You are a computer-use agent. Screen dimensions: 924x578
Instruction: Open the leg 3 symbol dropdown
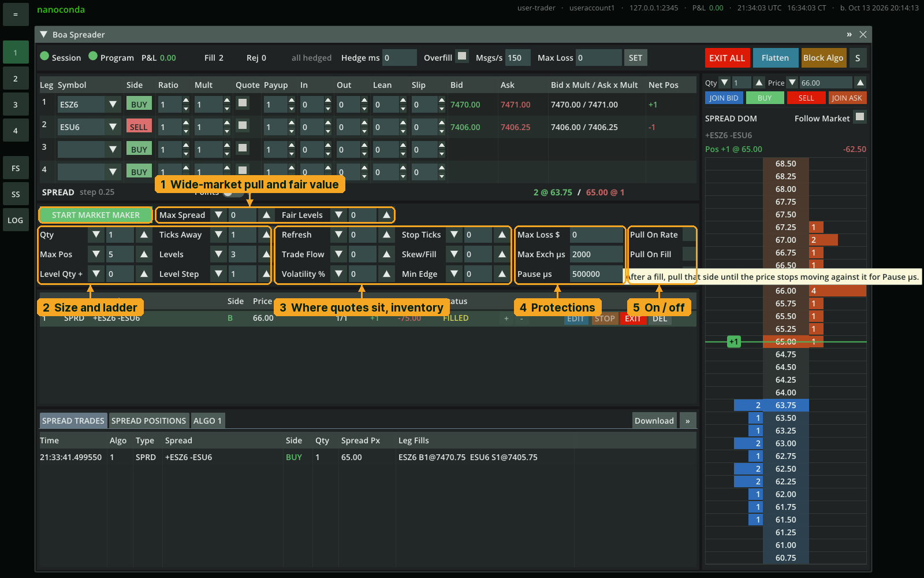113,150
